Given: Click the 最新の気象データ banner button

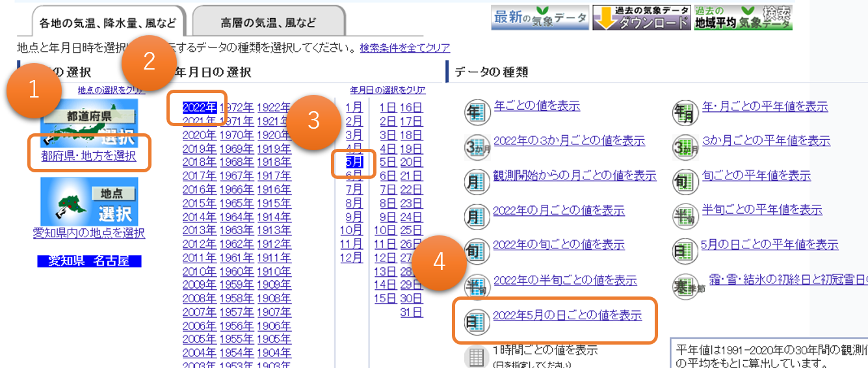Looking at the screenshot, I should [540, 18].
